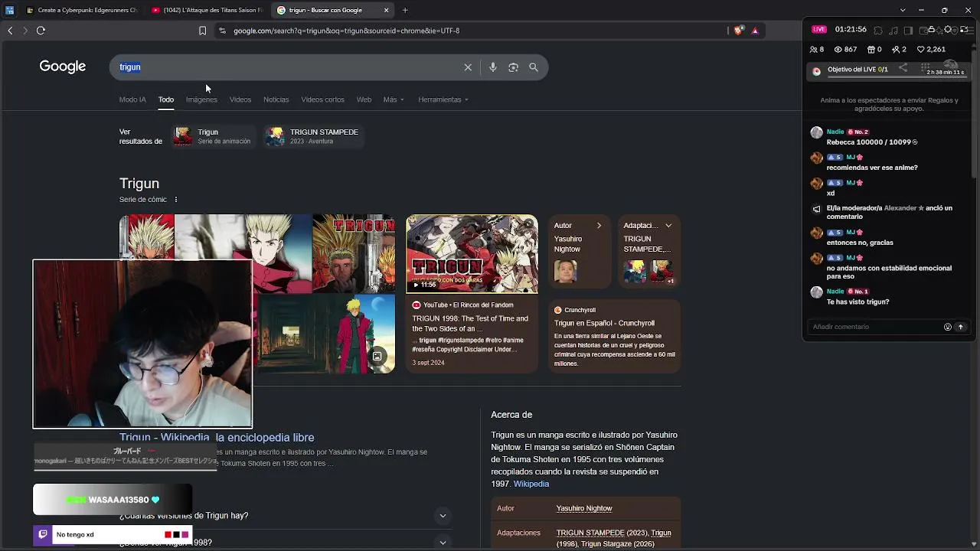Switch to the Imágenes tab
This screenshot has width=980, height=551.
201,99
